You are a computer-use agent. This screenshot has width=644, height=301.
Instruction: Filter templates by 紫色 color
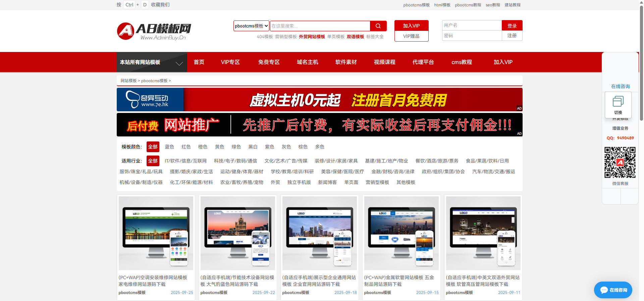[x=269, y=147]
